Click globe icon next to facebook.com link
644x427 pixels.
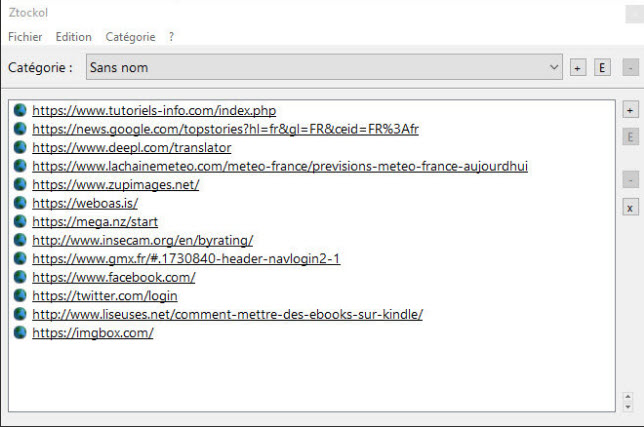(20, 277)
